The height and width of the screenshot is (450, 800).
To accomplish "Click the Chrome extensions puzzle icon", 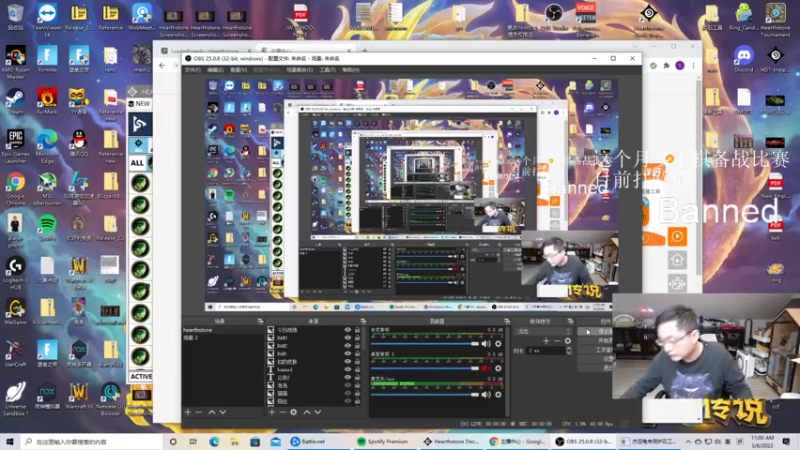I will coord(666,66).
